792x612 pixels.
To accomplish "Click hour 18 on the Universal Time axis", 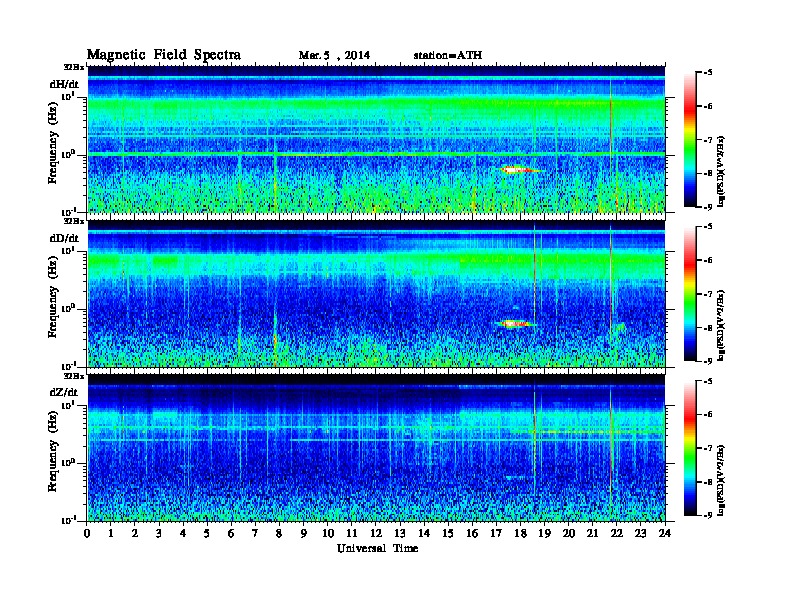I will click(x=520, y=533).
